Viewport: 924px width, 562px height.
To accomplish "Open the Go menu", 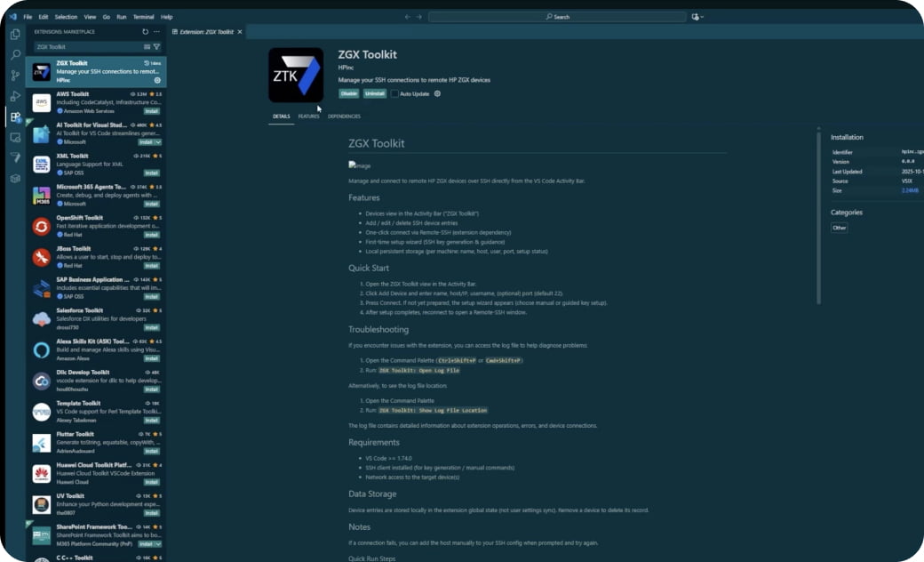I will pos(107,17).
